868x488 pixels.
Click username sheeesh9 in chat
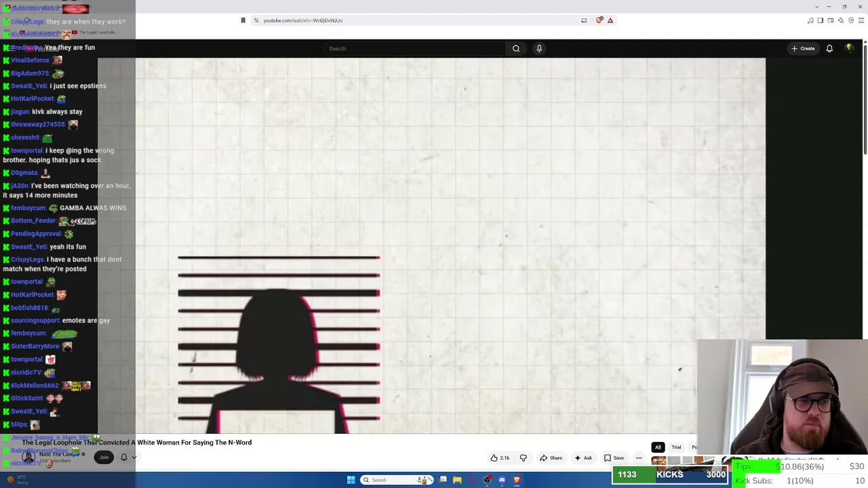[25, 138]
